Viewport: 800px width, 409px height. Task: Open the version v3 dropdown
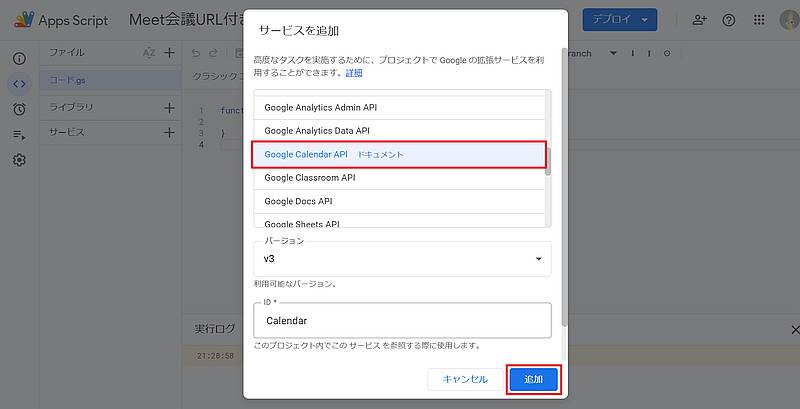402,259
